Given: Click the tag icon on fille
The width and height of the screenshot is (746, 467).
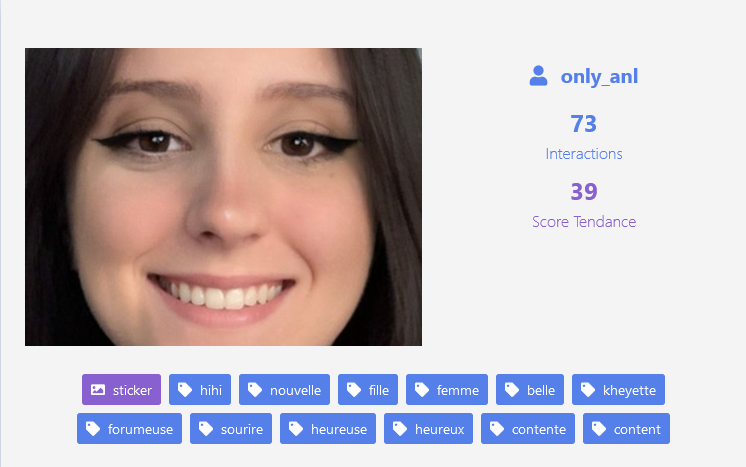Looking at the screenshot, I should [x=353, y=390].
